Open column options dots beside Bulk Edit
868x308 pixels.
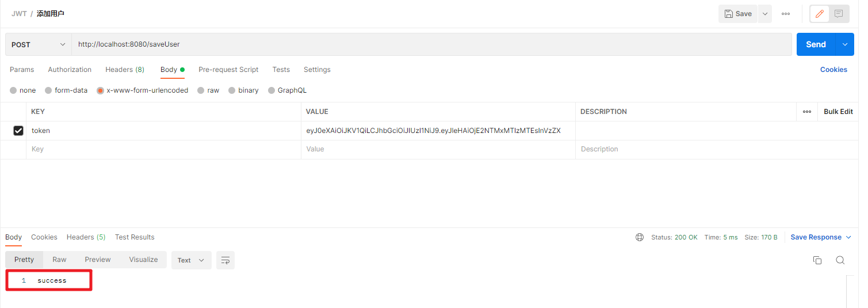click(807, 112)
